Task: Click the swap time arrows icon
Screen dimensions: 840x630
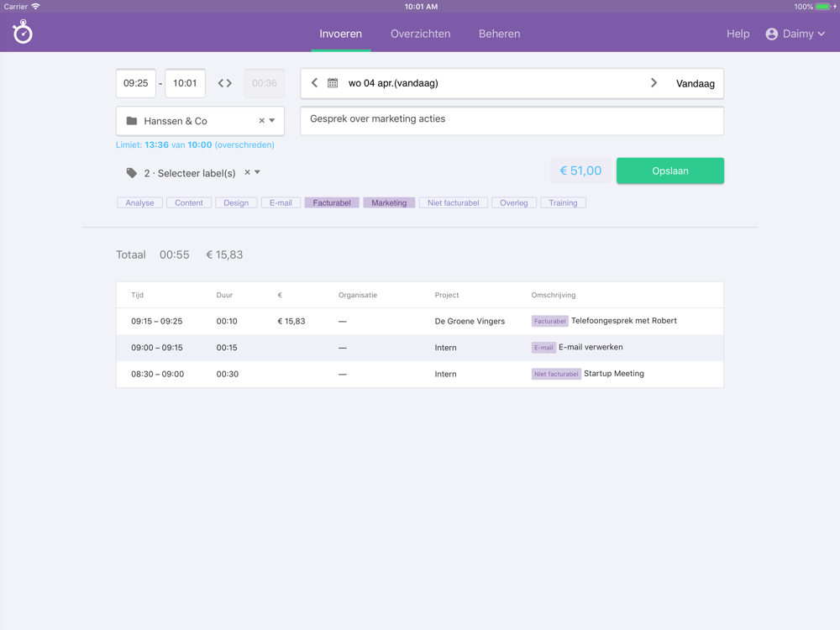Action: point(225,83)
